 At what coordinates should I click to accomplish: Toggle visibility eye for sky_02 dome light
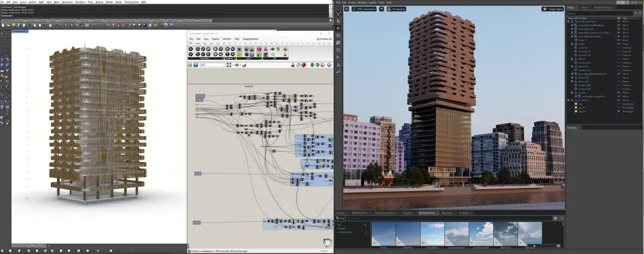(x=619, y=111)
